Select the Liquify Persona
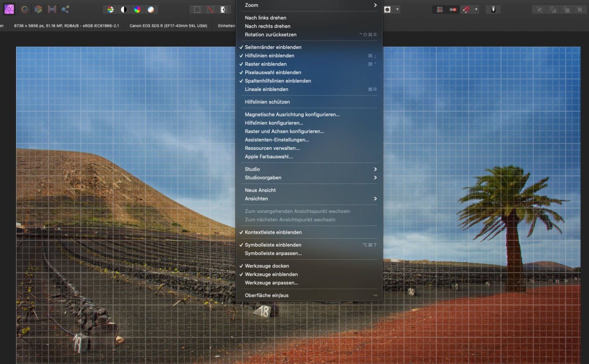This screenshot has height=364, width=589. 38,9
